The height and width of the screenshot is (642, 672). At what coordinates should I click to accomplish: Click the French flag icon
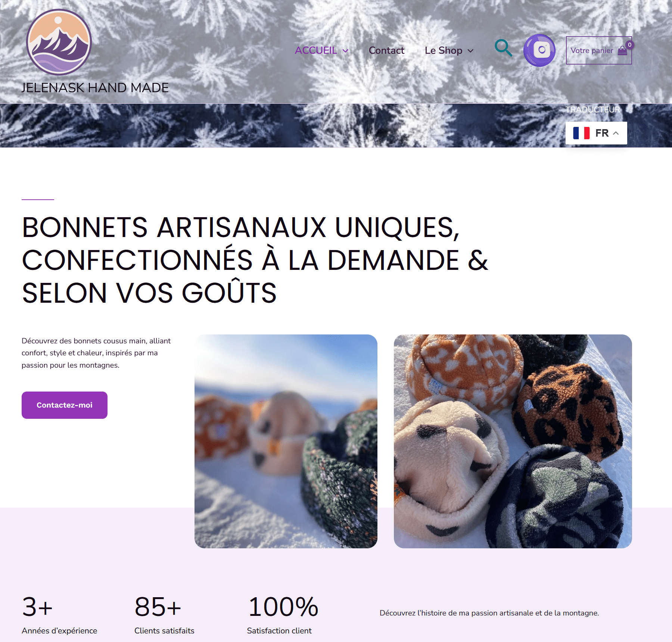[581, 133]
